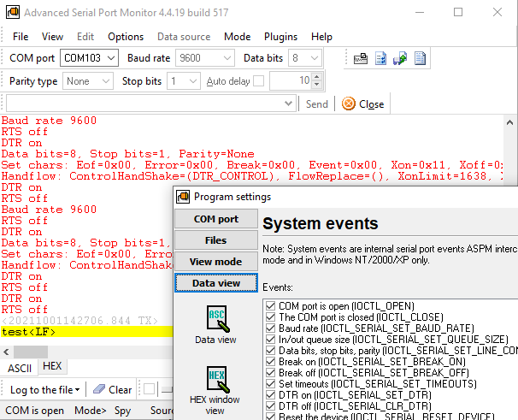Toggle Break on event checkbox
Viewport: 518px width, 420px height.
coord(271,362)
